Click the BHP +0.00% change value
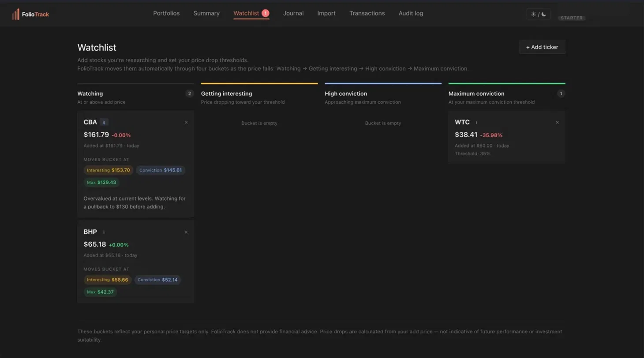Screen dimensions: 644x358 119,245
